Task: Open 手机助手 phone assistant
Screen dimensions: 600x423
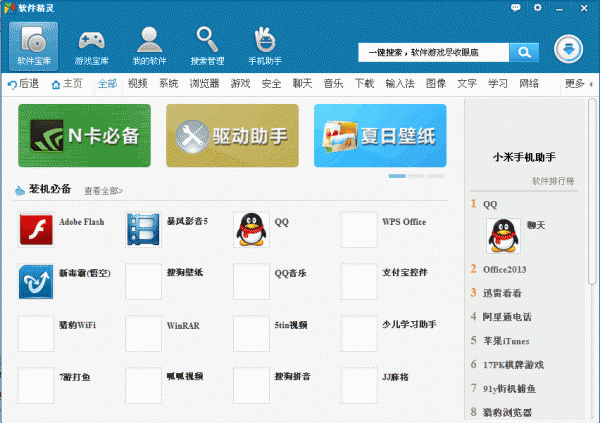Action: click(x=265, y=46)
